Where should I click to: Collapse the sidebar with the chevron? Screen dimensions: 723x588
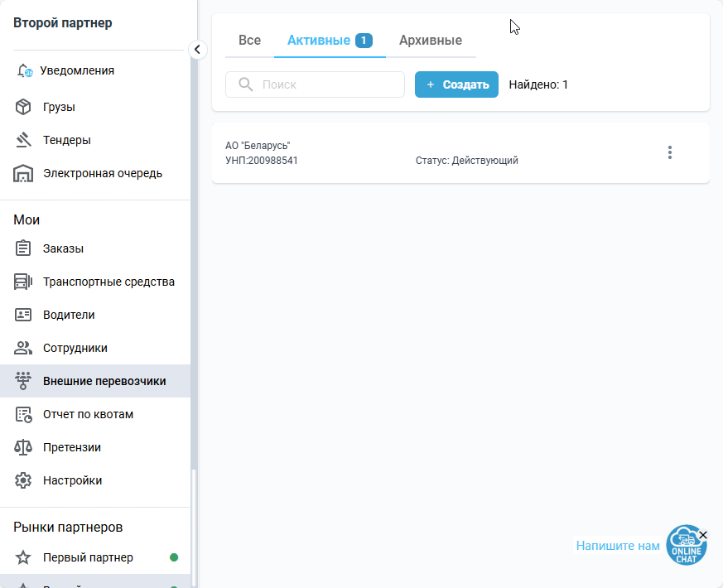pos(197,49)
